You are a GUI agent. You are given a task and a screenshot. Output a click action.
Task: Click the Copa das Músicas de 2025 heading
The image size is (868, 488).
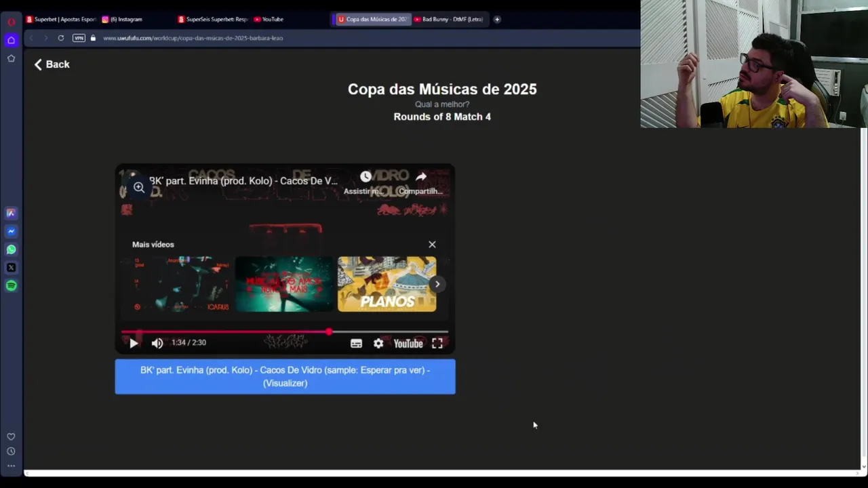(x=442, y=89)
